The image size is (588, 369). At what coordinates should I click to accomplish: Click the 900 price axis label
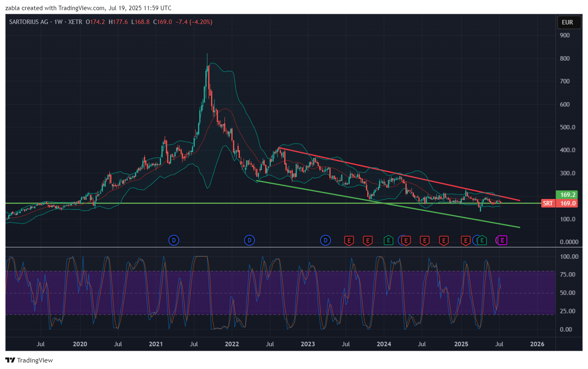click(565, 35)
